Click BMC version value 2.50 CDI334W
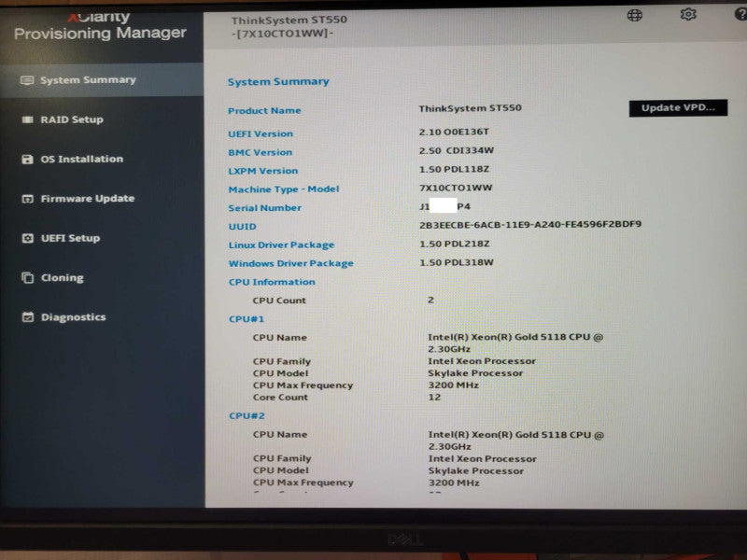The width and height of the screenshot is (747, 560). (457, 150)
